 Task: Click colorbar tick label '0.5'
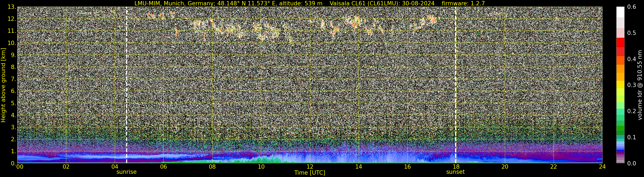coord(632,33)
